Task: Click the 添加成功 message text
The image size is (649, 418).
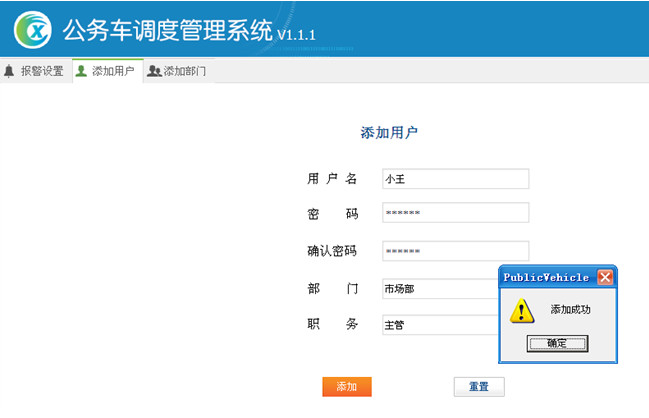Action: (570, 310)
